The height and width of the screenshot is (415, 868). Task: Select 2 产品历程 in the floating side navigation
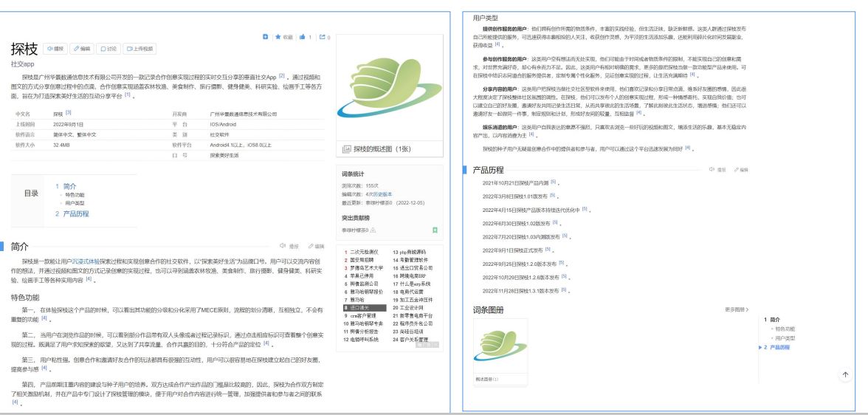coord(777,347)
